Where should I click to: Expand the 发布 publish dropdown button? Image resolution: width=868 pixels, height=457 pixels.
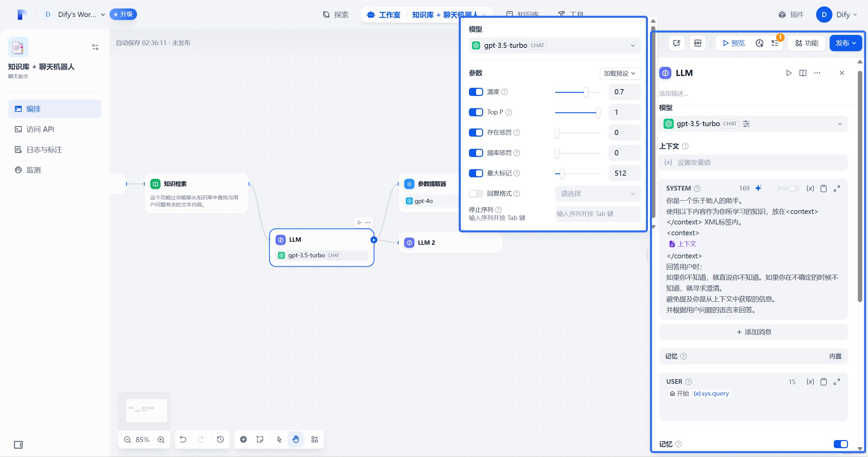click(846, 43)
